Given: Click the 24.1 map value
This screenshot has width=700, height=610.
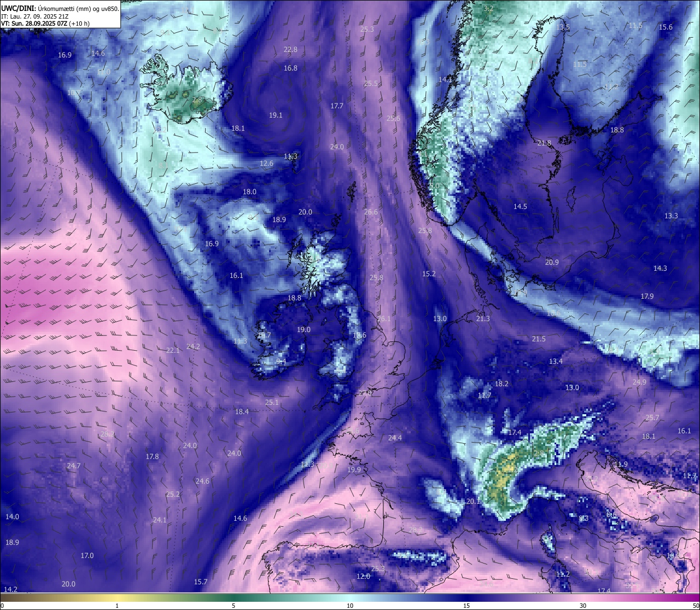Looking at the screenshot, I should (160, 520).
